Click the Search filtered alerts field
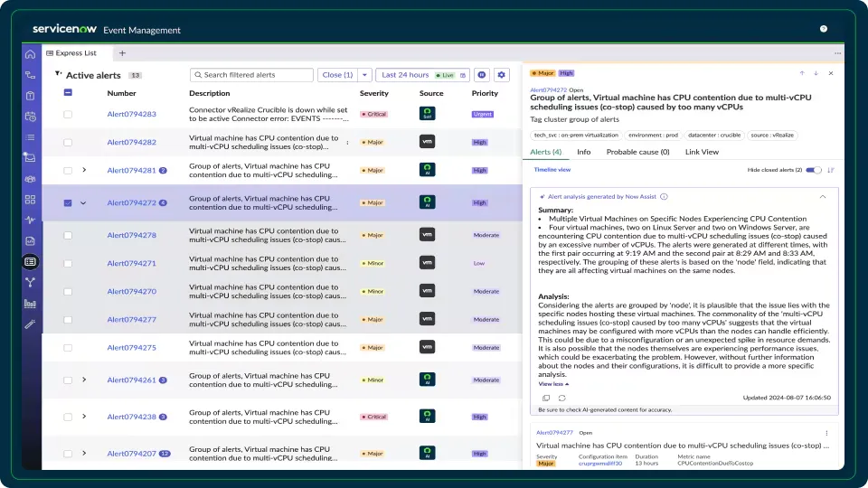This screenshot has height=488, width=868. click(251, 75)
